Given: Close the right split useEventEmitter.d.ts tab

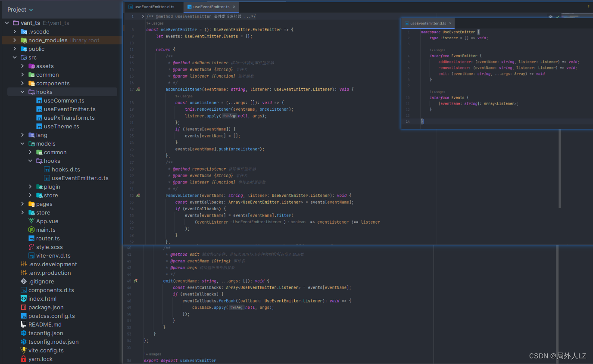Looking at the screenshot, I should (x=450, y=23).
